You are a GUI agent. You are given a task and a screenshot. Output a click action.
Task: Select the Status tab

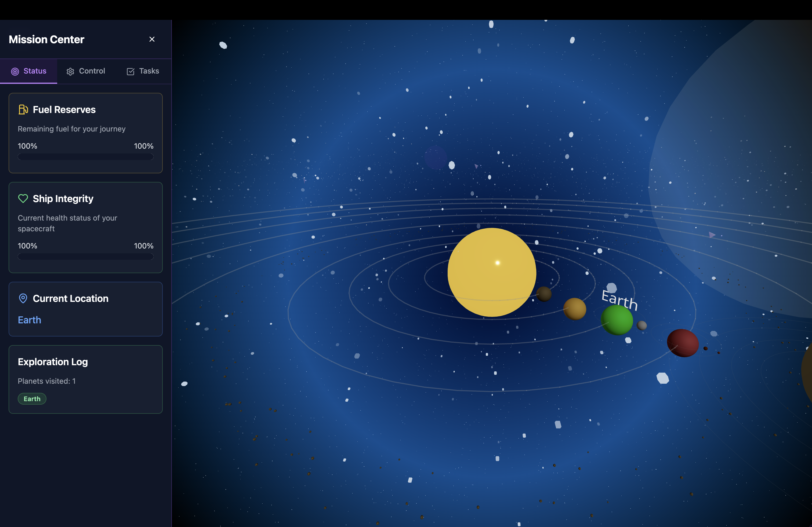pyautogui.click(x=29, y=71)
